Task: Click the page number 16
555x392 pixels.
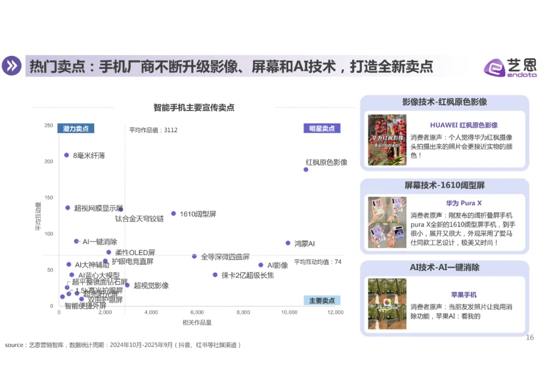Action: 529,338
